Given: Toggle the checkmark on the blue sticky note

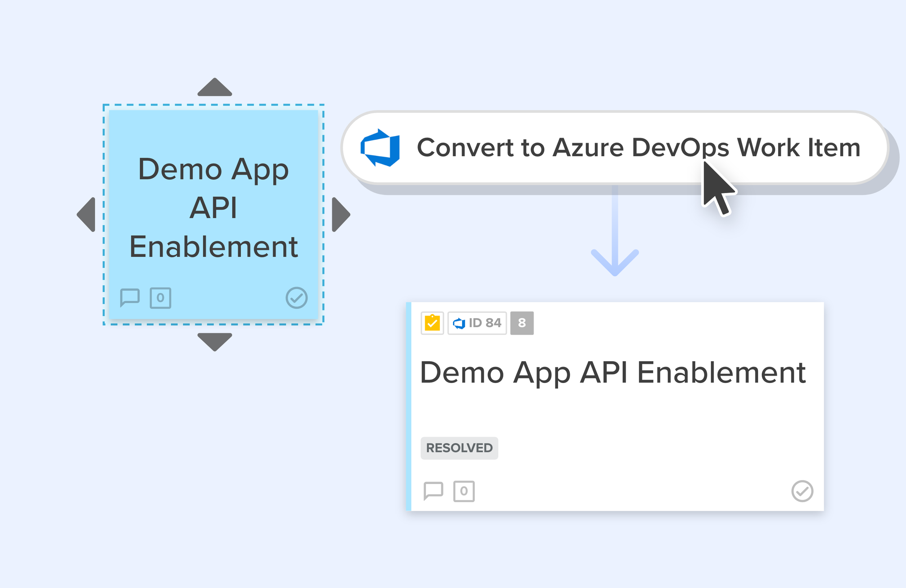Looking at the screenshot, I should coord(296,297).
